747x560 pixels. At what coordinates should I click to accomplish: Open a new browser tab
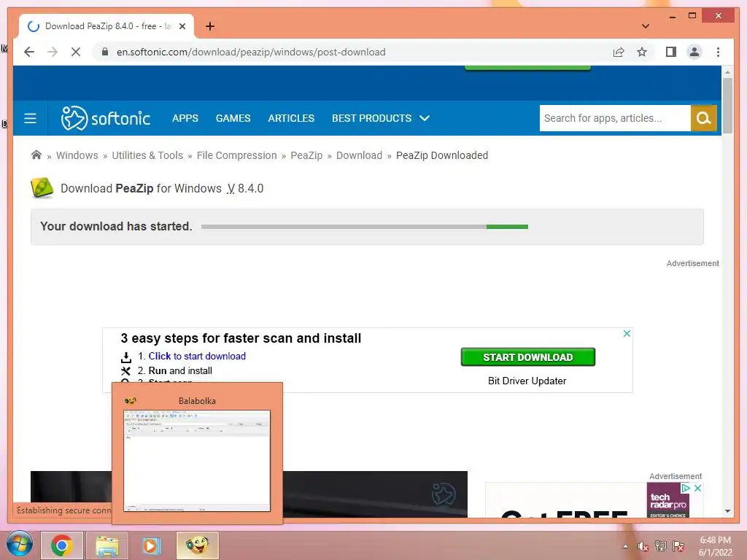(x=210, y=26)
